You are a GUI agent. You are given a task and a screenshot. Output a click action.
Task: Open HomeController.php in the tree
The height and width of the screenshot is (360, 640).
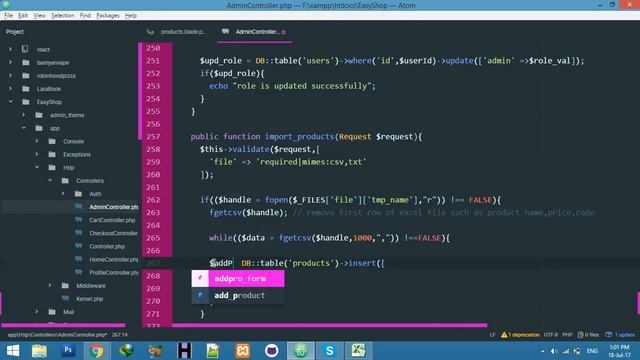pyautogui.click(x=113, y=259)
